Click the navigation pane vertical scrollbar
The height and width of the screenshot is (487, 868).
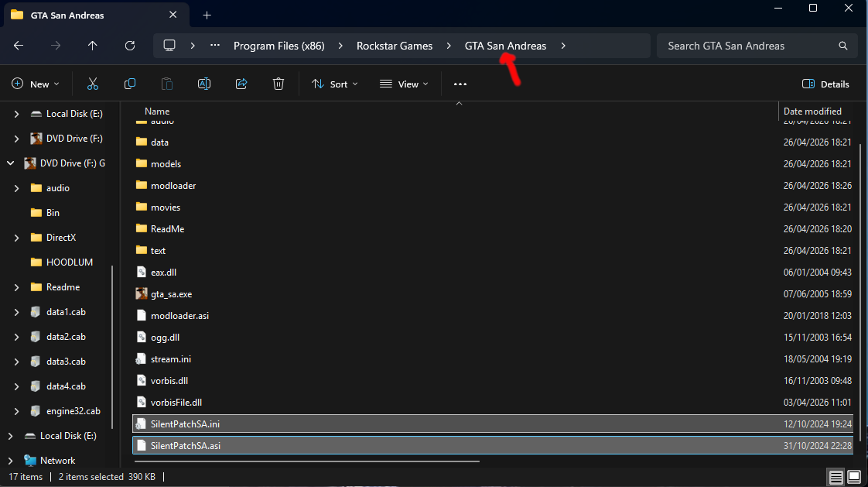(x=112, y=348)
